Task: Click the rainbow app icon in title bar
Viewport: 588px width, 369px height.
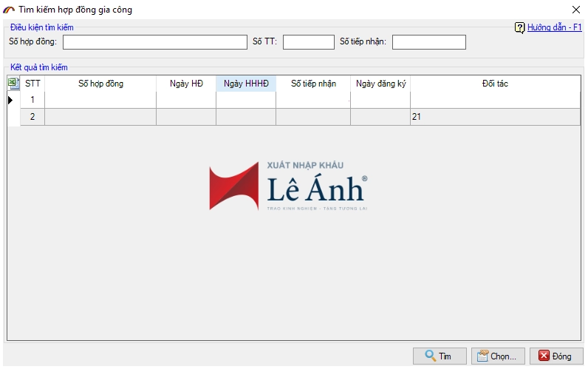Action: 9,10
